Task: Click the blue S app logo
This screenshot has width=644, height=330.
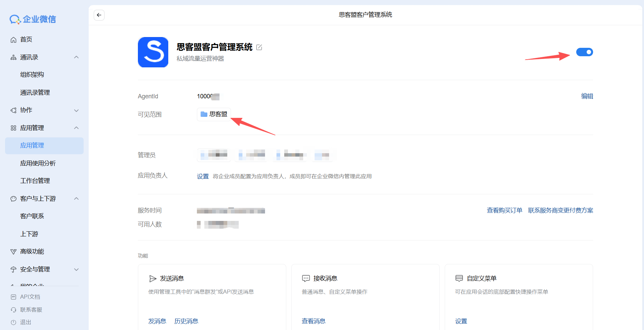Action: click(153, 52)
